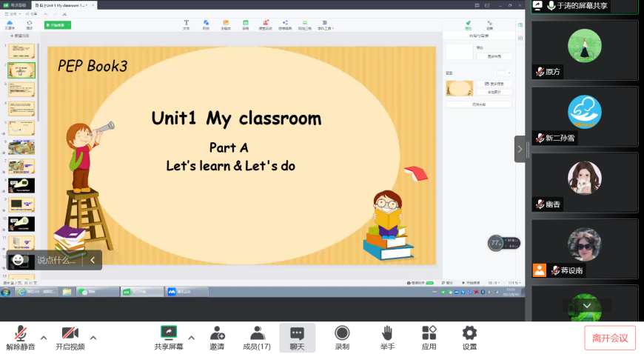This screenshot has width=644, height=354.
Task: Open the zoom percentage dropdown in status bar
Action: tap(514, 283)
